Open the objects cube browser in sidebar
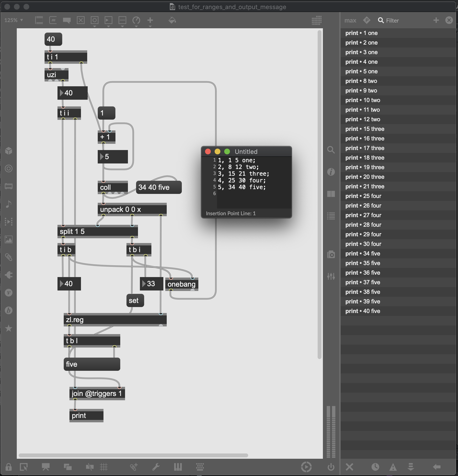 click(x=9, y=151)
